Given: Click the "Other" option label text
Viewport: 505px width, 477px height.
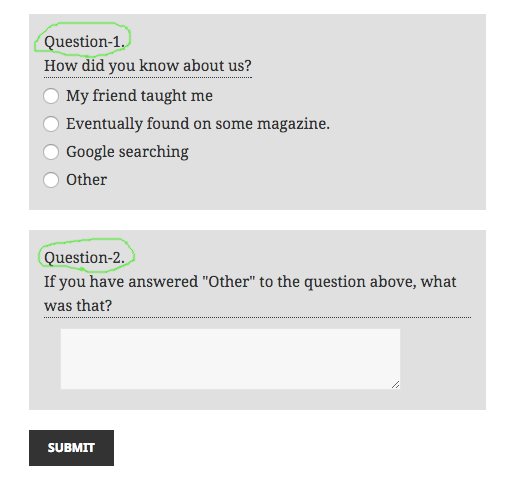Looking at the screenshot, I should (86, 180).
